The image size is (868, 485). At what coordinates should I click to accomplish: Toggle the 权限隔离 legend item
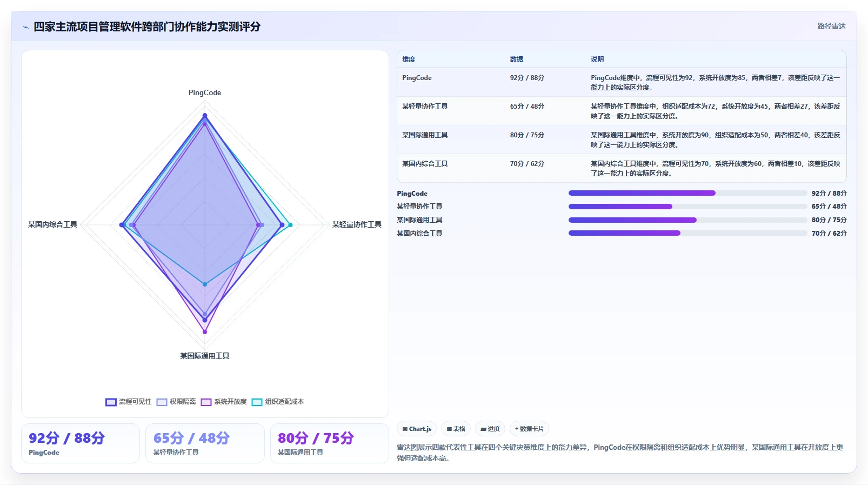pos(176,402)
